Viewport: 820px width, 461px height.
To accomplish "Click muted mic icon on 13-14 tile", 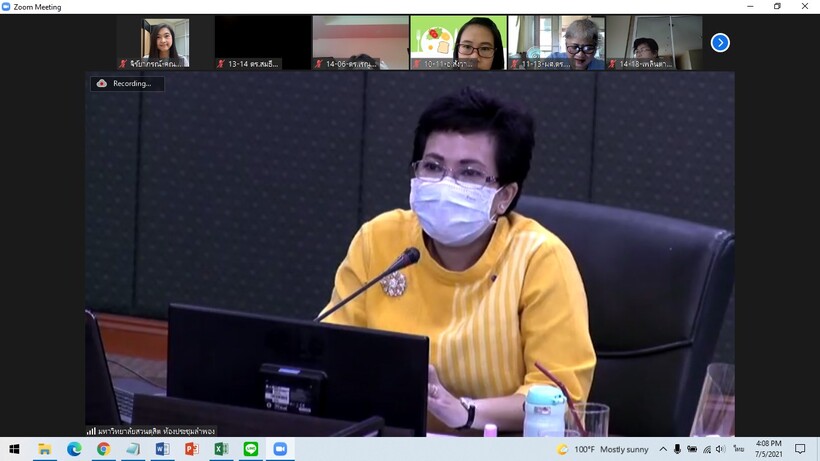I will (221, 64).
